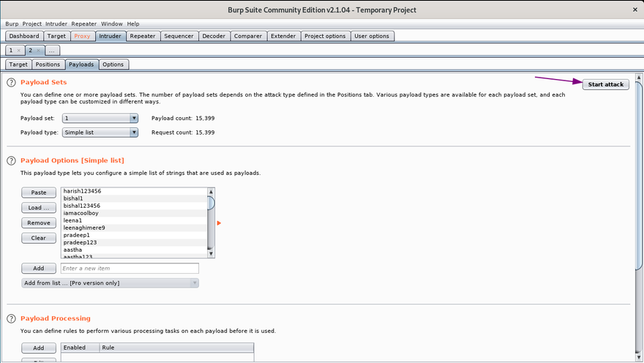Viewport: 644px width, 363px height.
Task: Switch to the Decoder tab
Action: coord(214,36)
